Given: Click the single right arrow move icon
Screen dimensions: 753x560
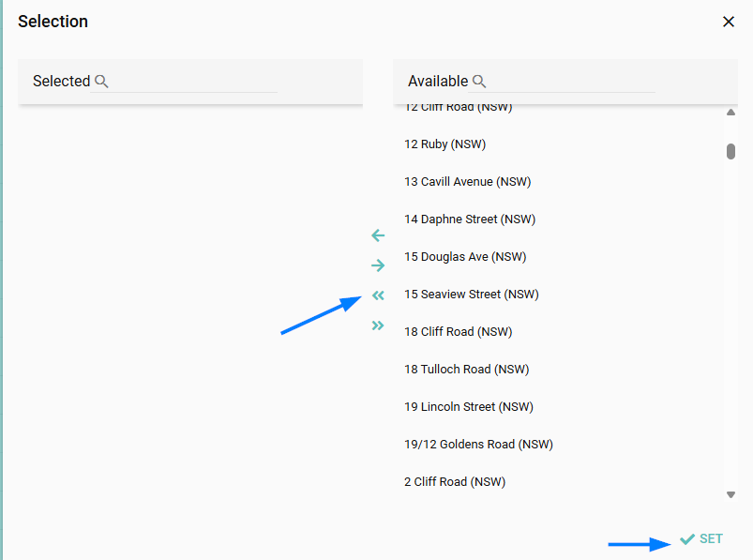Looking at the screenshot, I should 378,265.
